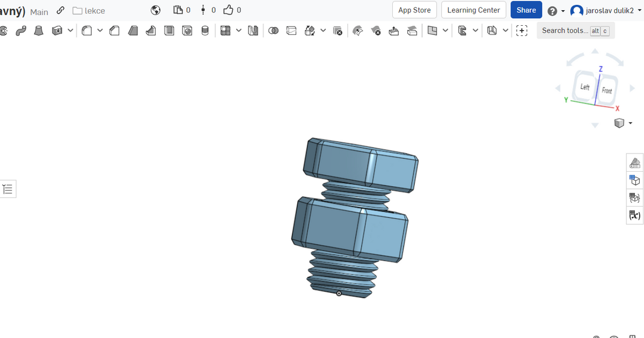Open the Linear pattern tool
The height and width of the screenshot is (338, 644).
pyautogui.click(x=226, y=31)
